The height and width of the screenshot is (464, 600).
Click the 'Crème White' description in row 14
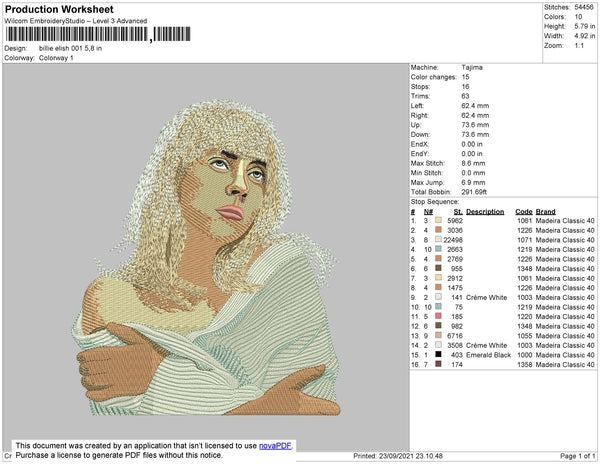point(486,345)
